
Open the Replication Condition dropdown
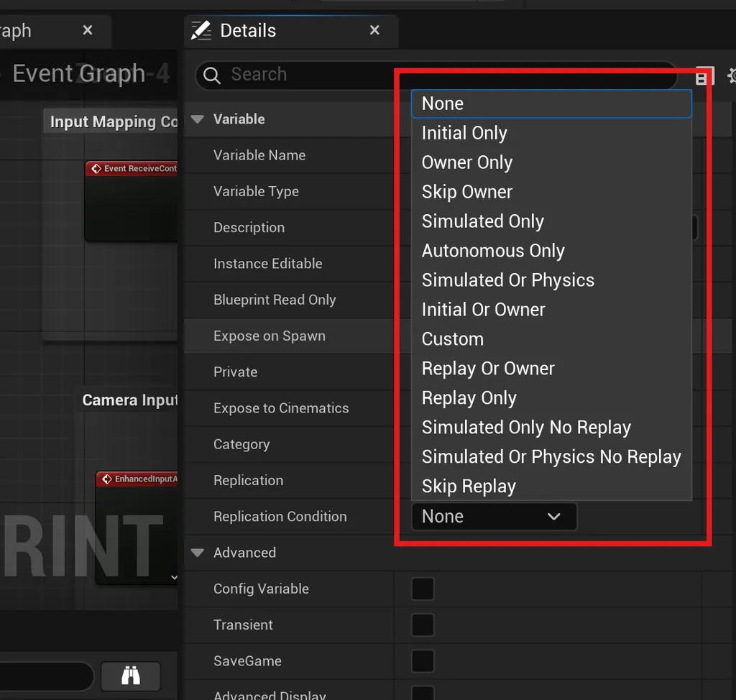pyautogui.click(x=494, y=517)
